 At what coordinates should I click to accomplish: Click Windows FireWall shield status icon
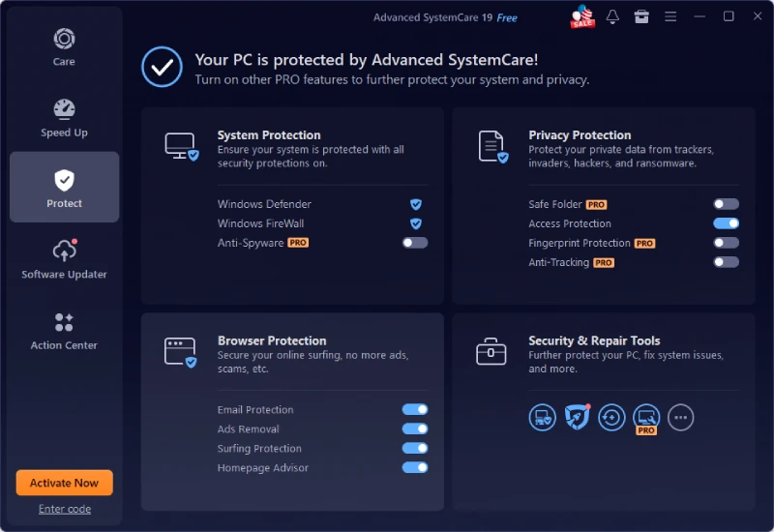point(416,223)
